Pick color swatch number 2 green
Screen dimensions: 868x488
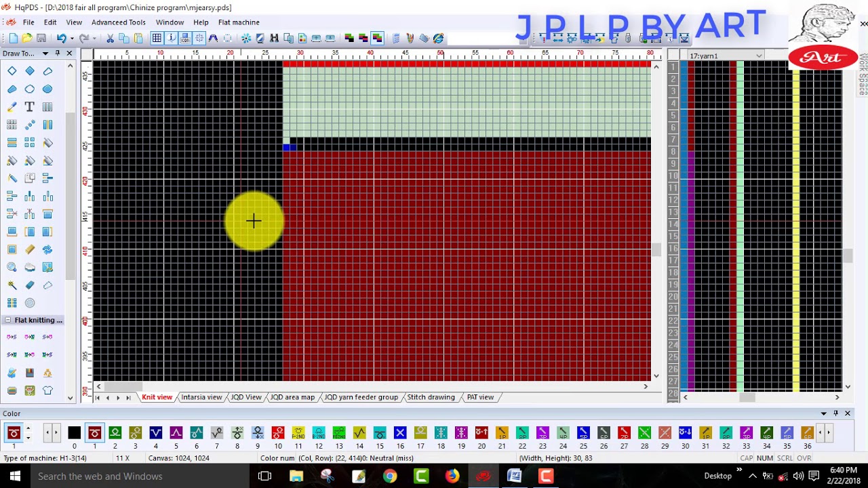pyautogui.click(x=115, y=432)
